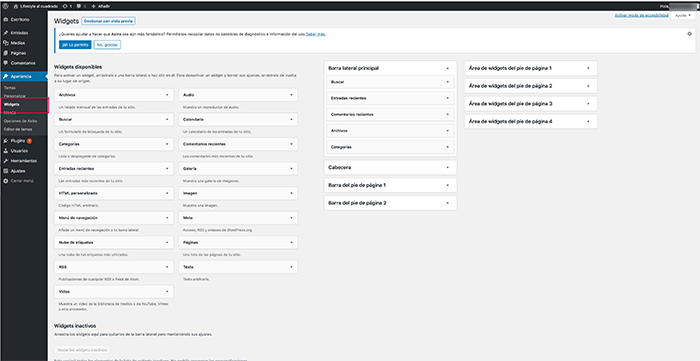Screen dimensions: 700x361
Task: Expand the Archivos available widget
Action: (x=167, y=95)
